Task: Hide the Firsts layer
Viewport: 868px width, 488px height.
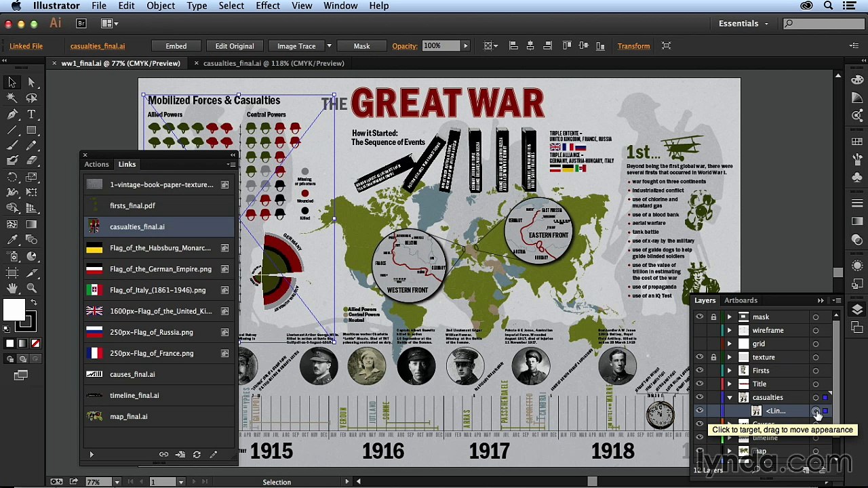Action: click(699, 371)
